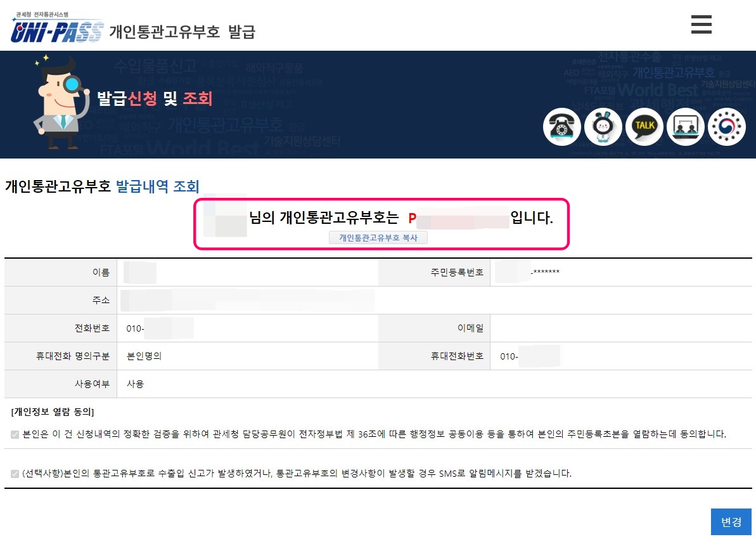The width and height of the screenshot is (756, 551).
Task: Click 개인통관고유부호 복사 button
Action: click(378, 237)
